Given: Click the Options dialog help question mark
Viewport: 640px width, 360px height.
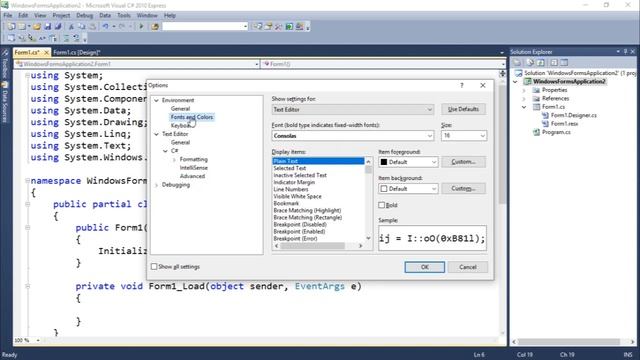Looking at the screenshot, I should 462,85.
